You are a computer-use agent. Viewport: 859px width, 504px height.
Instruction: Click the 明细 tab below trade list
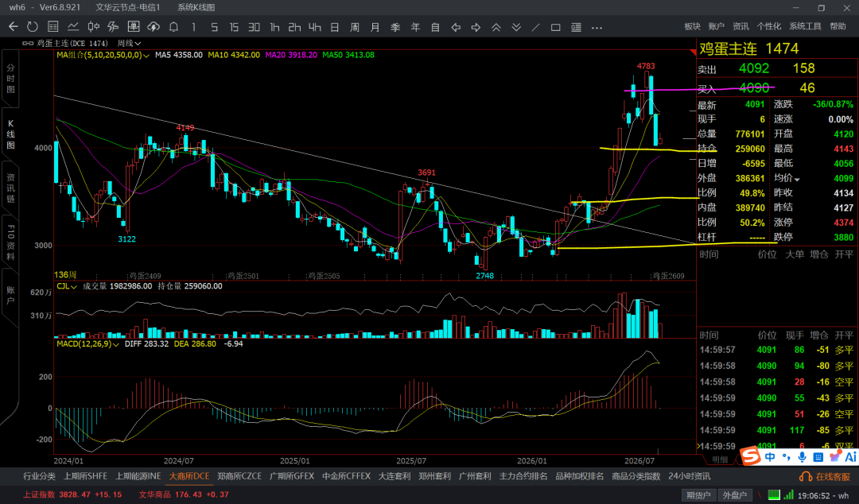(x=720, y=459)
